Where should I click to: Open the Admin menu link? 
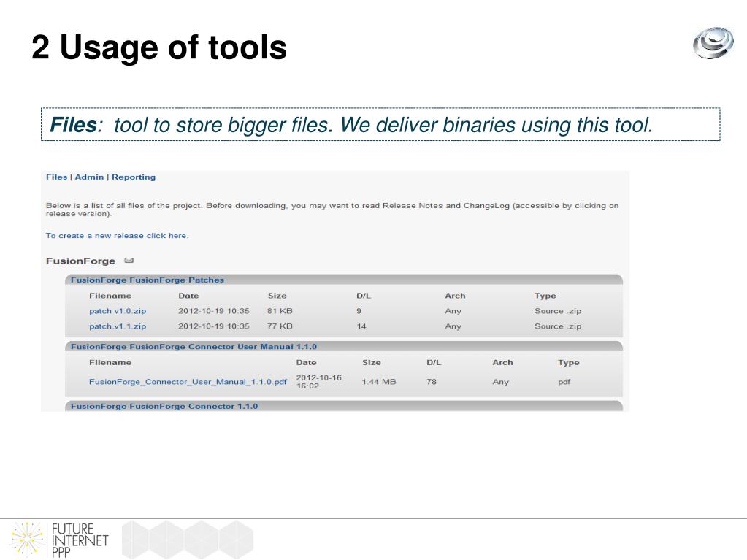[x=89, y=177]
